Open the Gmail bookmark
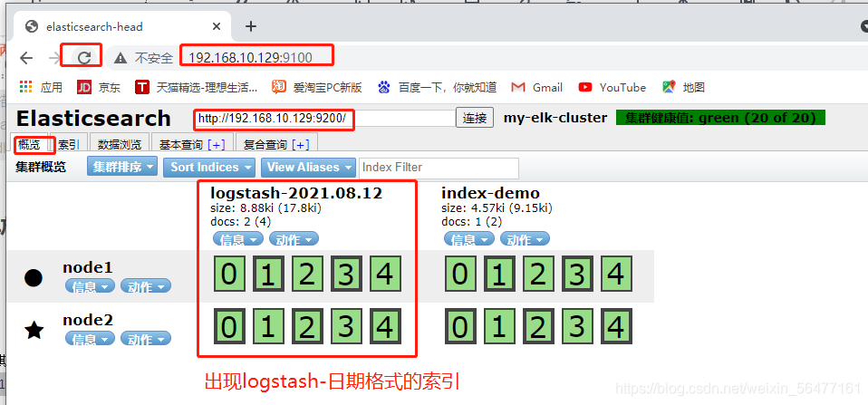The width and height of the screenshot is (868, 405). pos(536,87)
